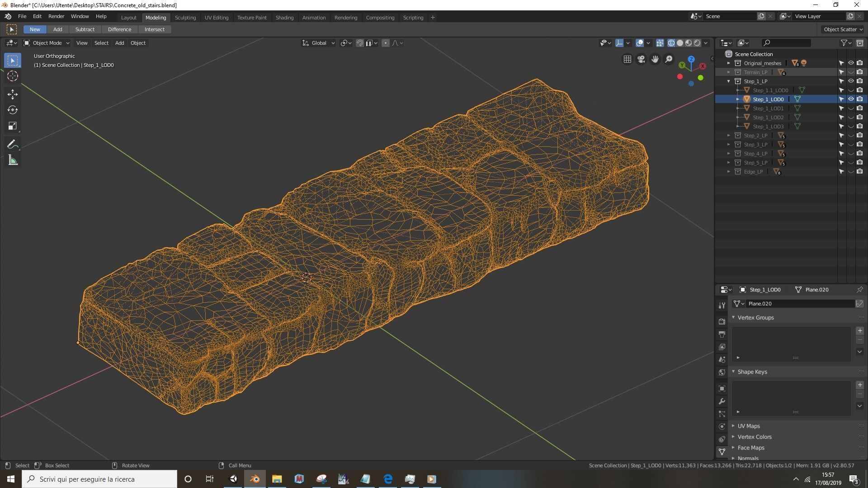Toggle snapping magnet in header
Screen dimensions: 868x488
(x=360, y=43)
